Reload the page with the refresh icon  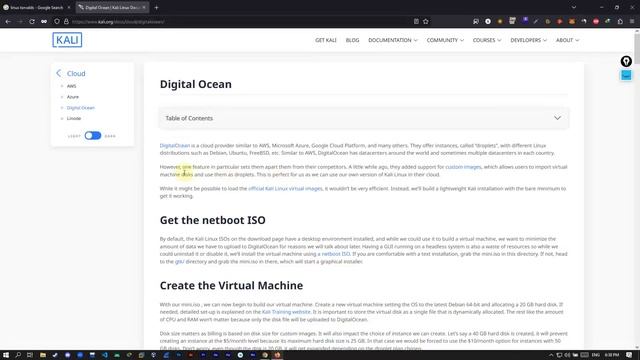(32, 22)
